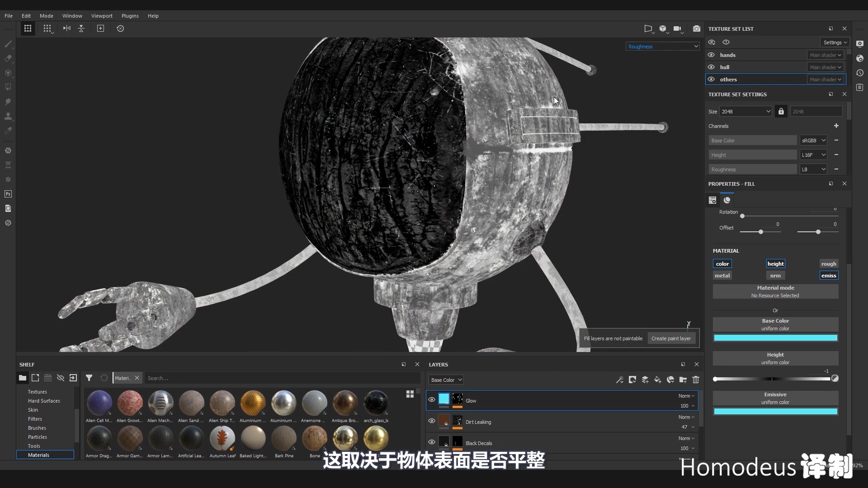Toggle the color material channel

tap(722, 264)
